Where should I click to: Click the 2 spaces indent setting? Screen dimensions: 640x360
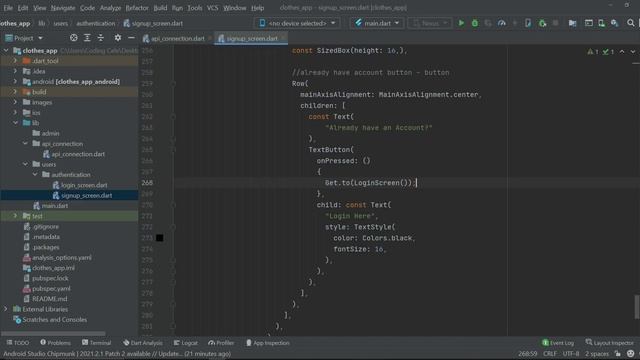(x=597, y=354)
